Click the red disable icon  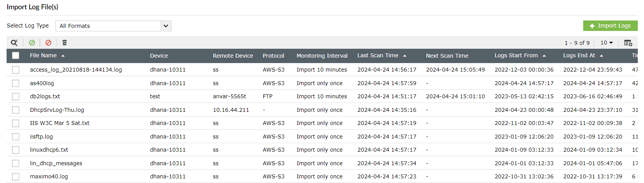[x=48, y=43]
